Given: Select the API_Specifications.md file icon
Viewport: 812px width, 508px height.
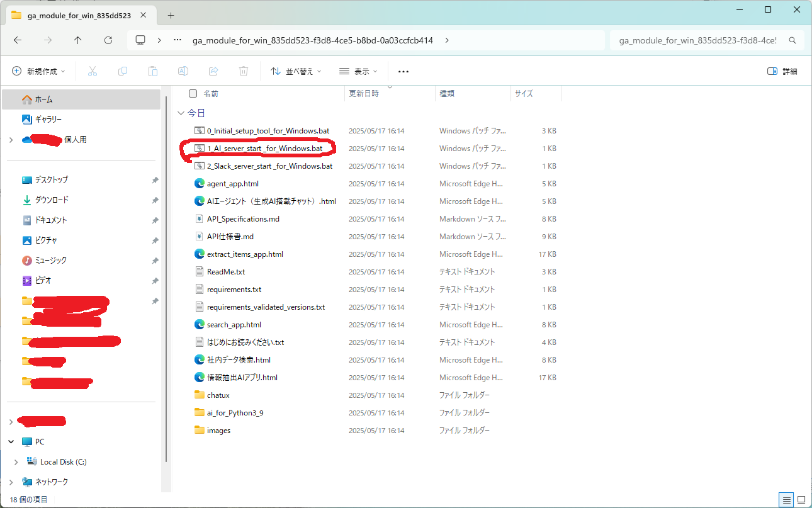Looking at the screenshot, I should [200, 219].
